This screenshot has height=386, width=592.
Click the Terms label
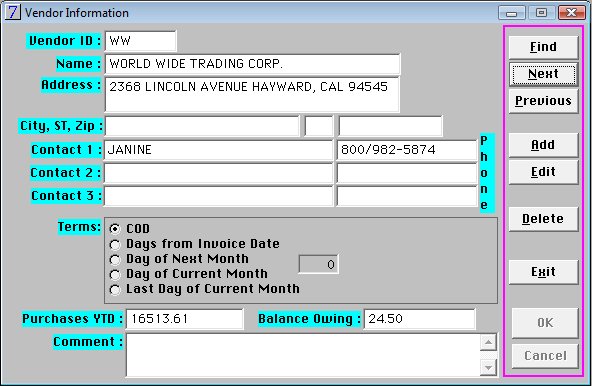coord(79,227)
